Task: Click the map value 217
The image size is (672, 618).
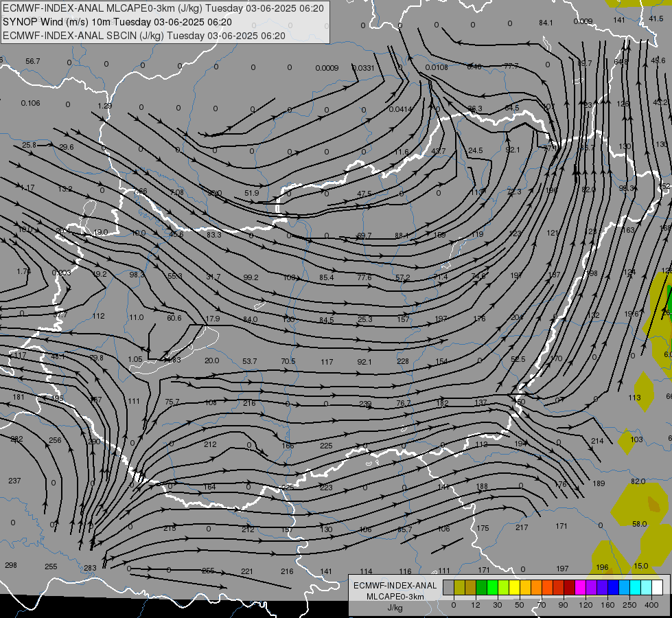Action: (522, 527)
